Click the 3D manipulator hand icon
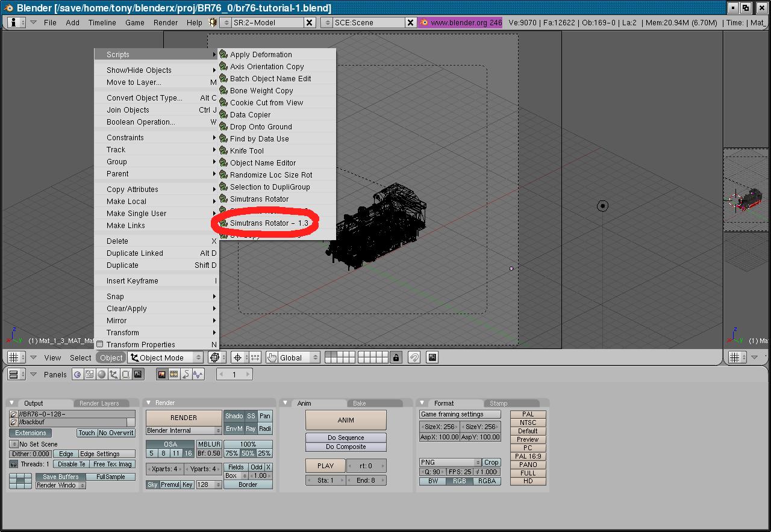 pyautogui.click(x=272, y=357)
